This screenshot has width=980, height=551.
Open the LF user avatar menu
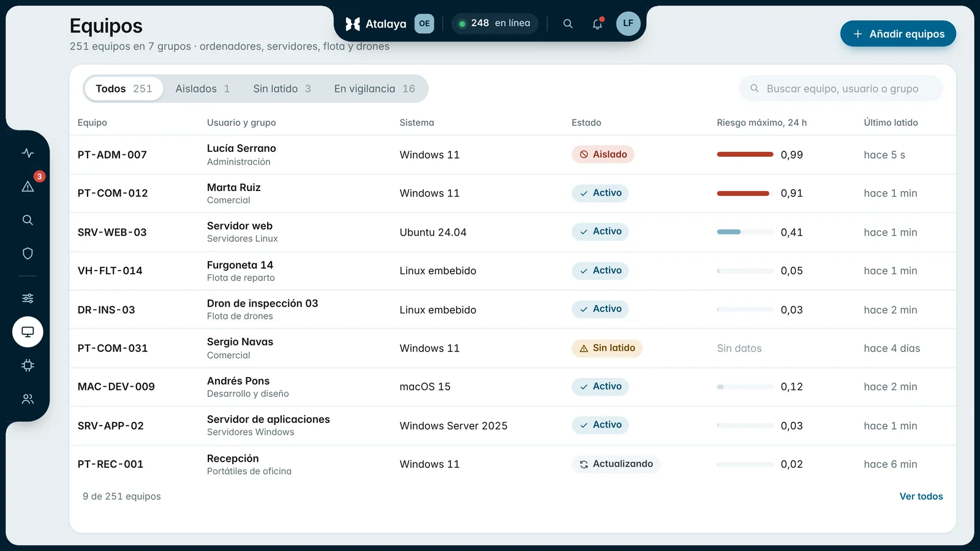(x=628, y=23)
